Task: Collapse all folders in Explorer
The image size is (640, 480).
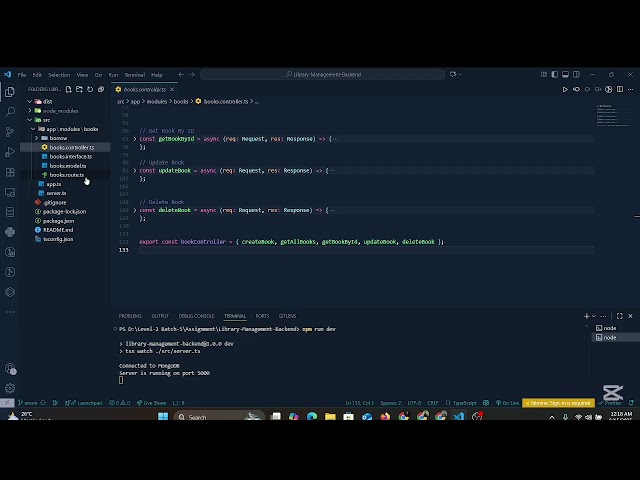Action: coord(101,89)
